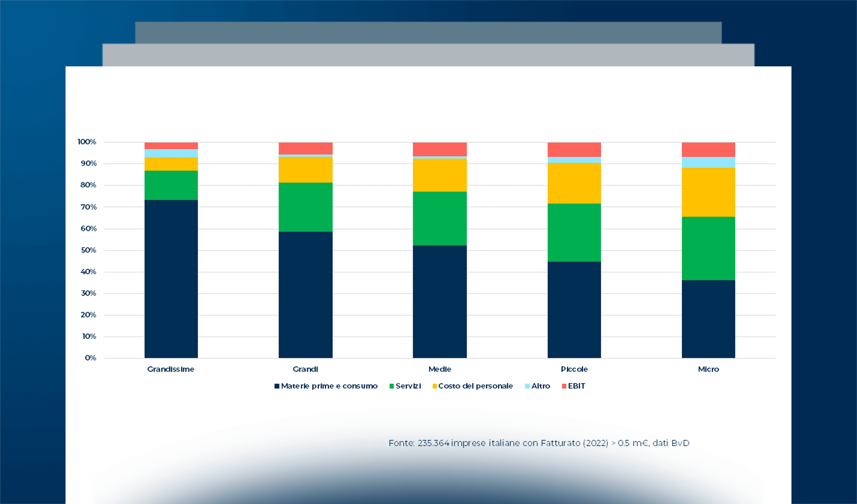Click the green Servizi segment of Micro bar
This screenshot has width=857, height=504.
coord(708,248)
